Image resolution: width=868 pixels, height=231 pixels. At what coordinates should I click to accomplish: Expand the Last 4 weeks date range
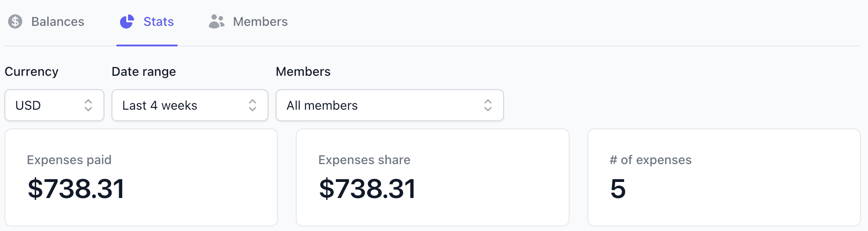pos(190,105)
